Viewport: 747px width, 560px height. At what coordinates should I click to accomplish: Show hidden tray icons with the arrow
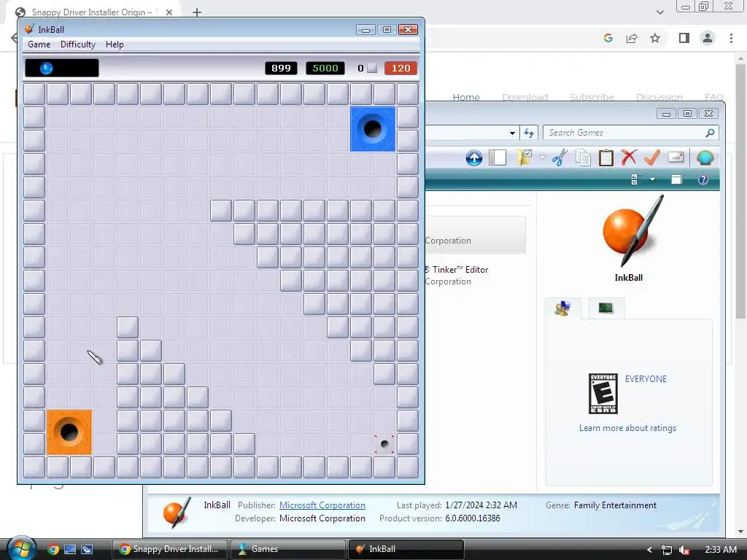pos(649,550)
